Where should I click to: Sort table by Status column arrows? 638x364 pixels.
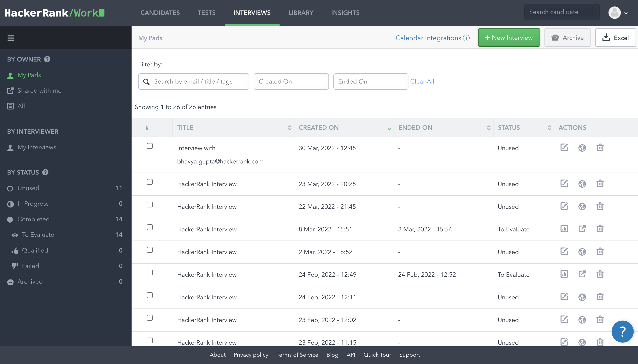point(549,127)
